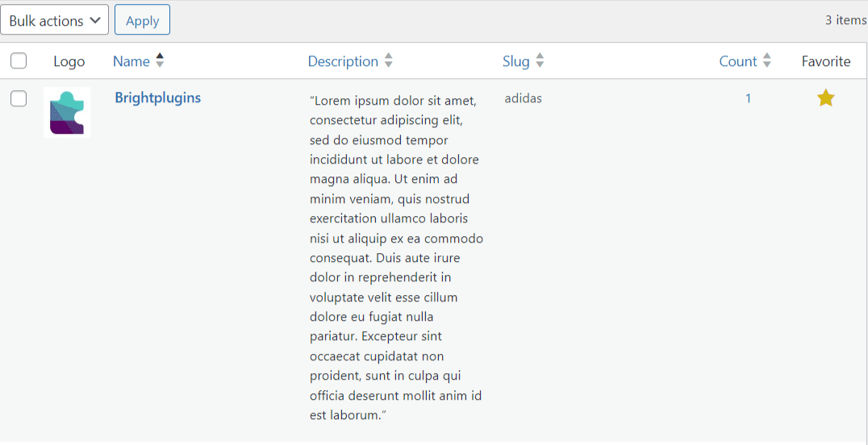This screenshot has width=868, height=445.
Task: Check the Brightplugins row checkbox
Action: coord(19,99)
